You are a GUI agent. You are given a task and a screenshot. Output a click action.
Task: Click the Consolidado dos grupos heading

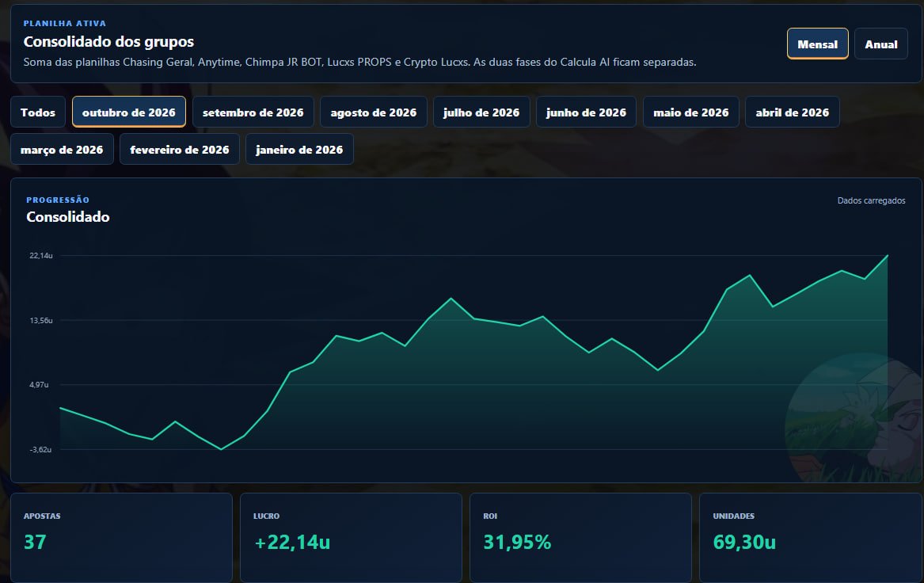point(108,42)
